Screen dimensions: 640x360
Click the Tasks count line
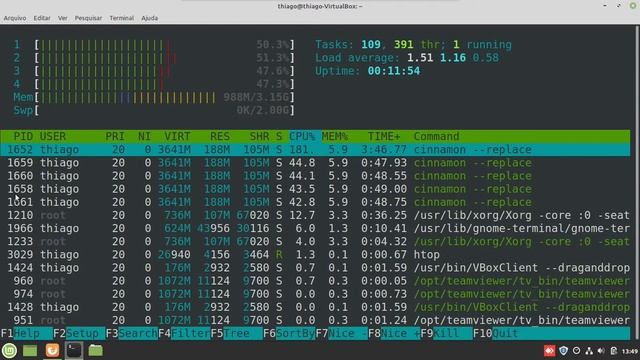point(413,44)
